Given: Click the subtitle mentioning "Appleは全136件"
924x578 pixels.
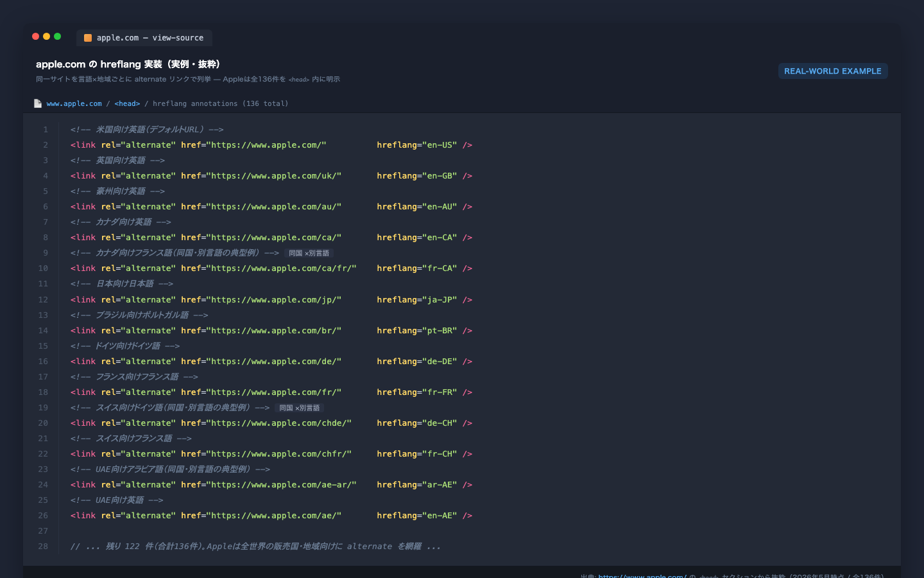Looking at the screenshot, I should point(188,80).
